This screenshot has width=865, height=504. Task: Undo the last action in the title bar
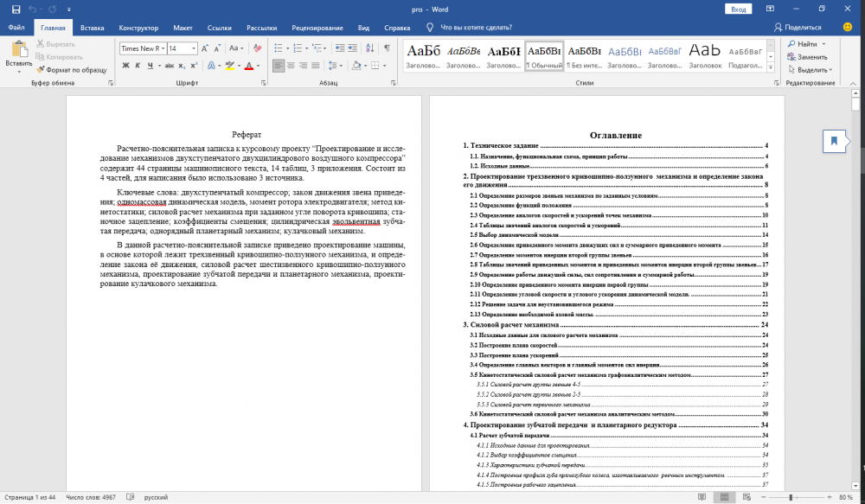click(x=33, y=10)
